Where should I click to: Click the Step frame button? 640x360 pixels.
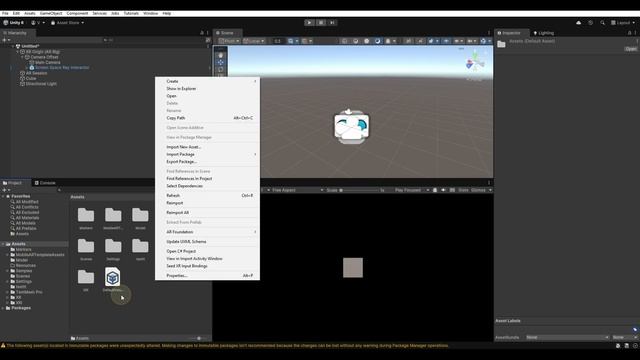(332, 23)
